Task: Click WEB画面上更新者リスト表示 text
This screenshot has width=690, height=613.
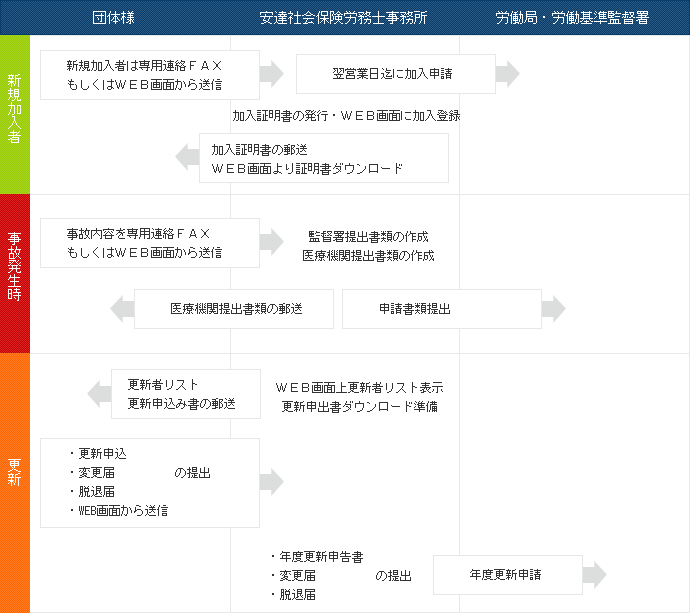Action: 360,388
